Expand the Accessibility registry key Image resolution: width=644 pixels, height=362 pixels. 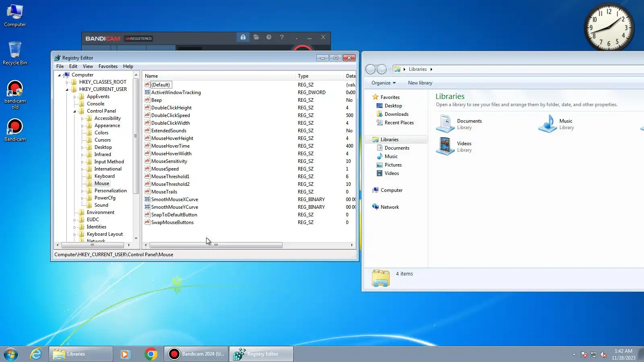(82, 118)
